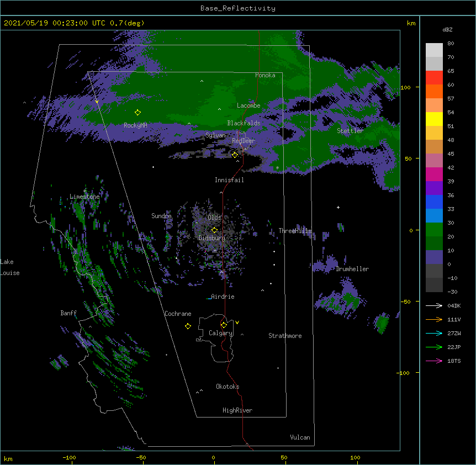Click the Blackfalds label
The width and height of the screenshot is (476, 465).
[x=244, y=123]
